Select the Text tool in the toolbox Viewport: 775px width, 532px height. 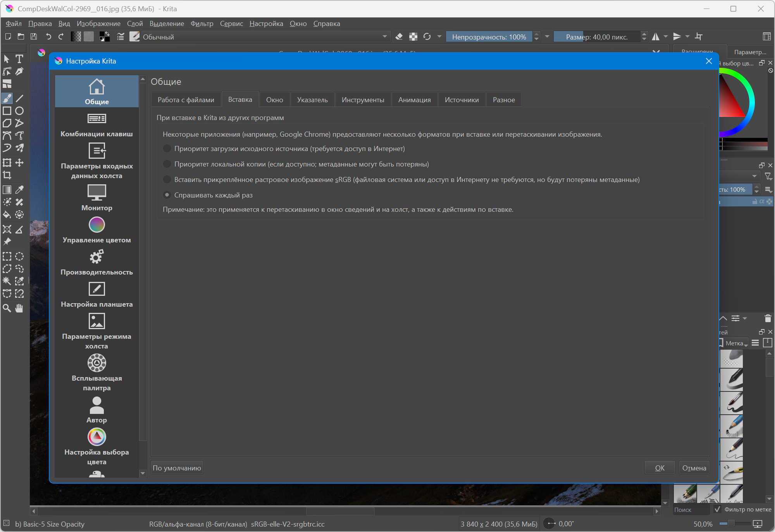19,59
